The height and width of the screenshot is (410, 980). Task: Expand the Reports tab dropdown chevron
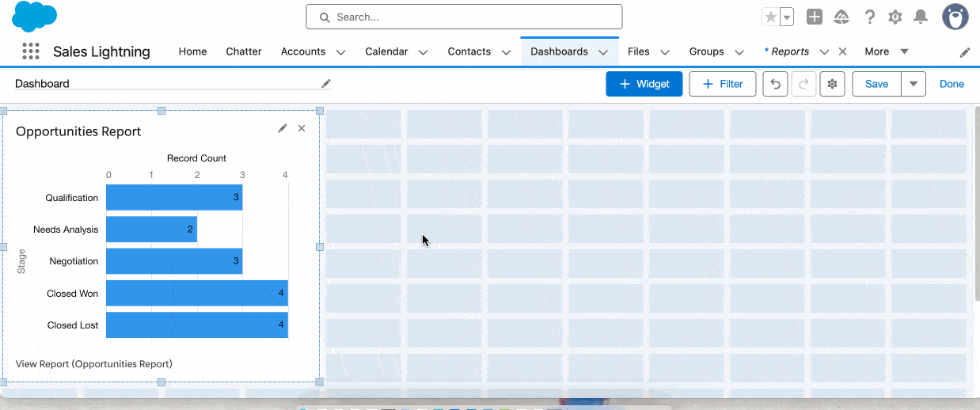[824, 52]
